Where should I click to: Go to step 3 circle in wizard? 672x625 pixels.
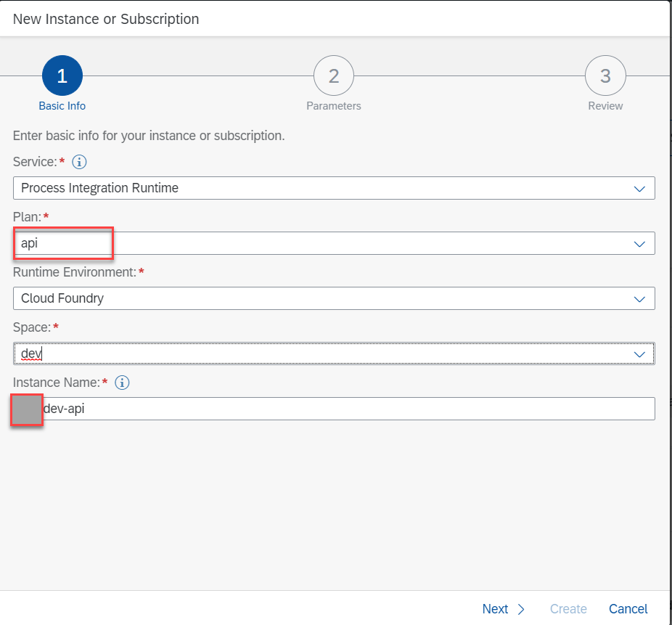point(605,75)
